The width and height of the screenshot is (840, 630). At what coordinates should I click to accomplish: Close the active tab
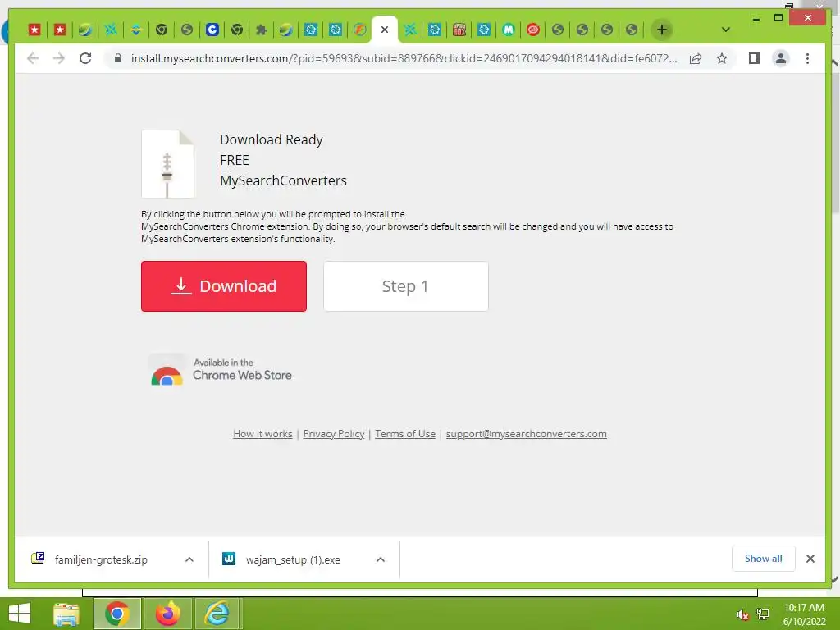pyautogui.click(x=385, y=30)
